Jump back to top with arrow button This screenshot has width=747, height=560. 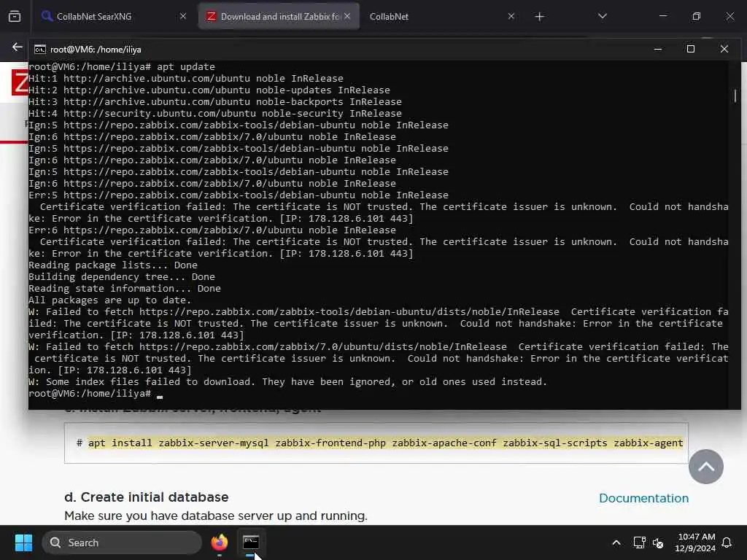[705, 467]
